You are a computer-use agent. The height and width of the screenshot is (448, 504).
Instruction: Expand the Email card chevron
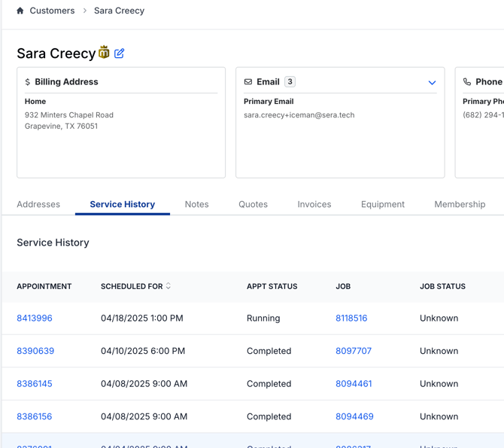pyautogui.click(x=432, y=83)
